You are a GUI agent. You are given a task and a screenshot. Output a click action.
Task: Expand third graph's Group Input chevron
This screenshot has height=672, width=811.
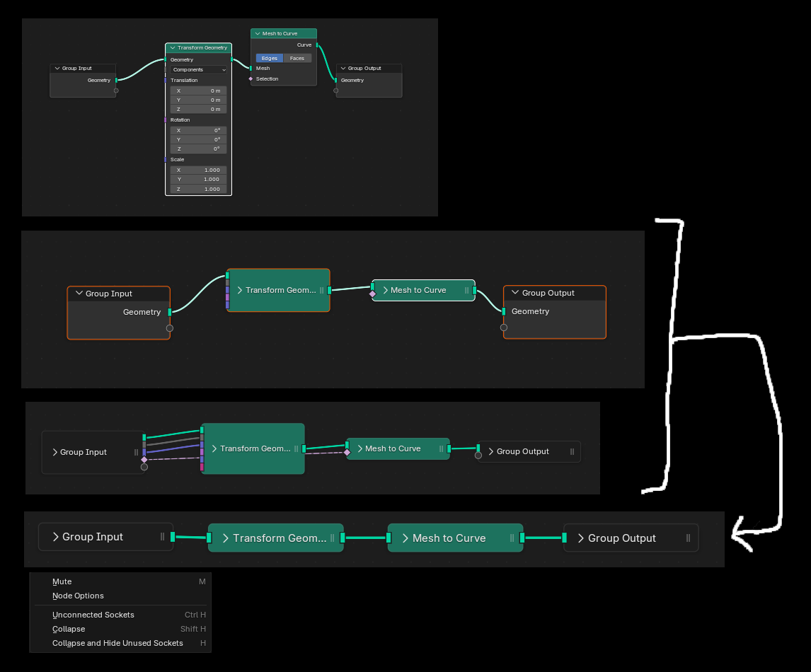tap(54, 452)
